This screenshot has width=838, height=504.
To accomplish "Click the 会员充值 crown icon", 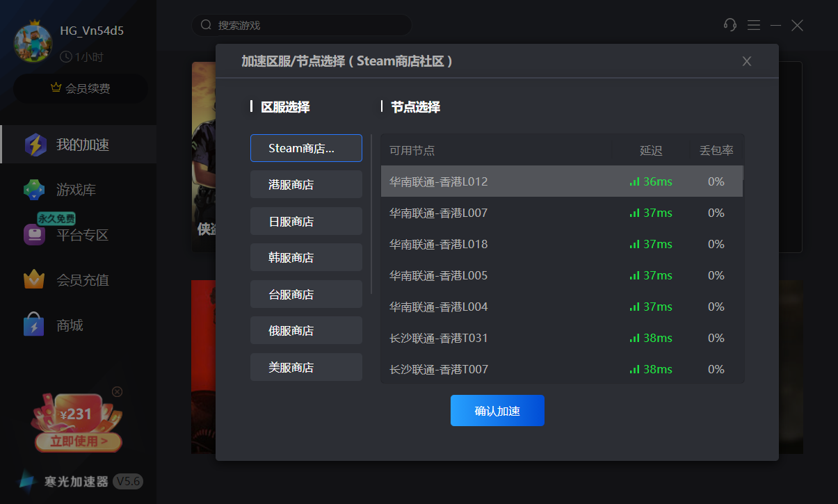I will (x=34, y=280).
